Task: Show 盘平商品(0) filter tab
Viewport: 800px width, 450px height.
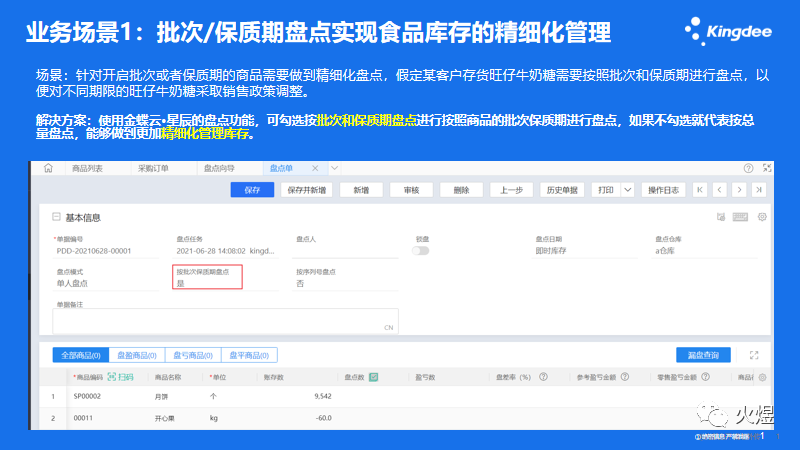Action: tap(249, 355)
